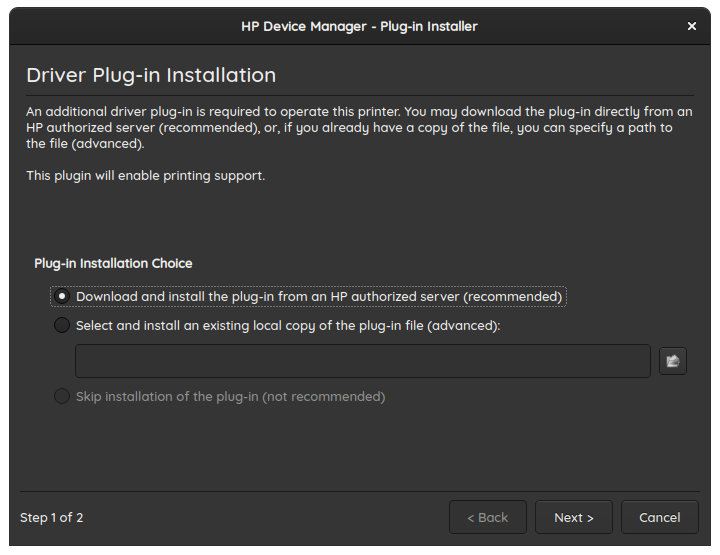Click the 'This plugin will enable printing support' text
Viewport: 720px width, 555px height.
[145, 175]
